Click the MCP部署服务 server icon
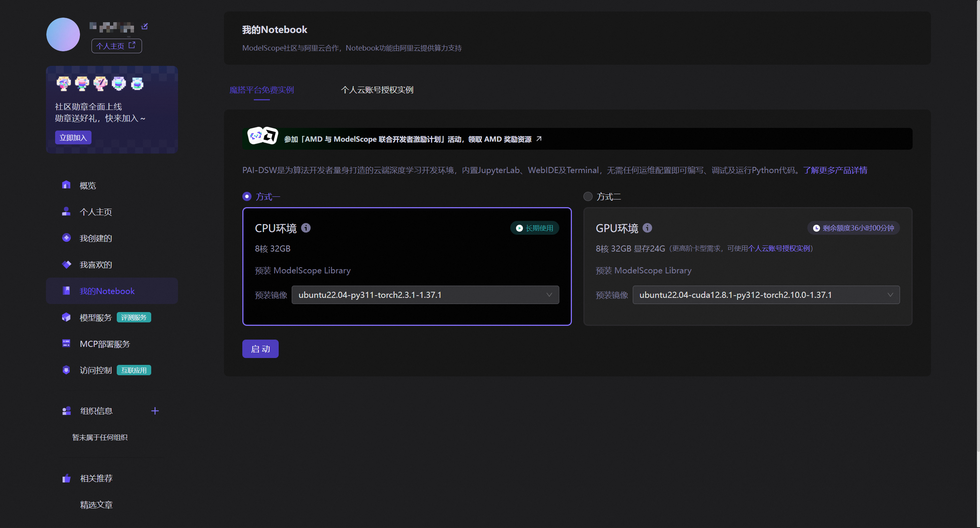The height and width of the screenshot is (528, 980). pos(66,343)
